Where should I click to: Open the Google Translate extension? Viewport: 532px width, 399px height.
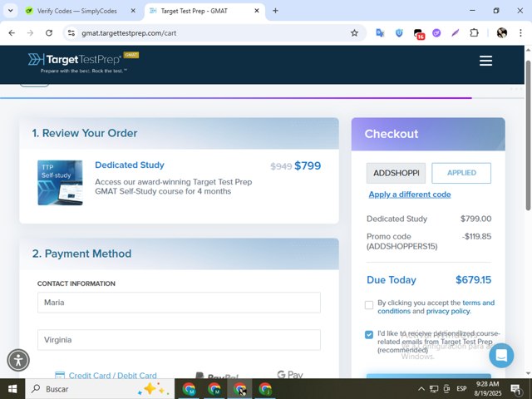380,33
